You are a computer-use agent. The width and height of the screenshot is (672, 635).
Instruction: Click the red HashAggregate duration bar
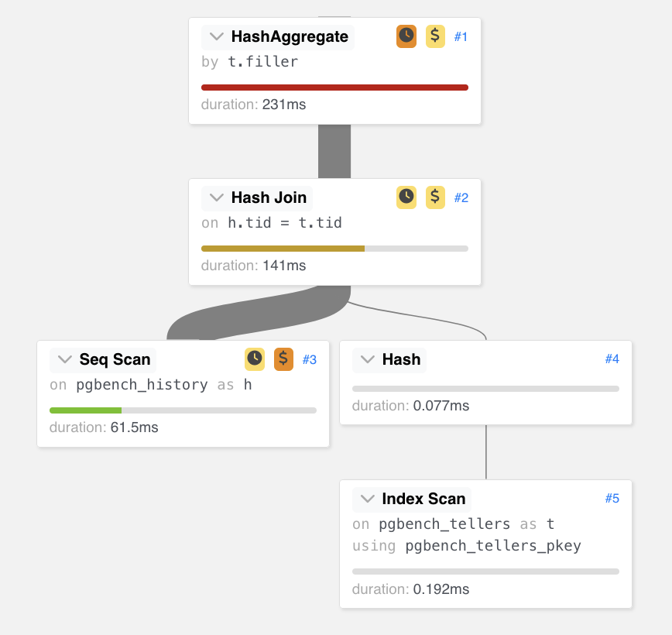334,88
